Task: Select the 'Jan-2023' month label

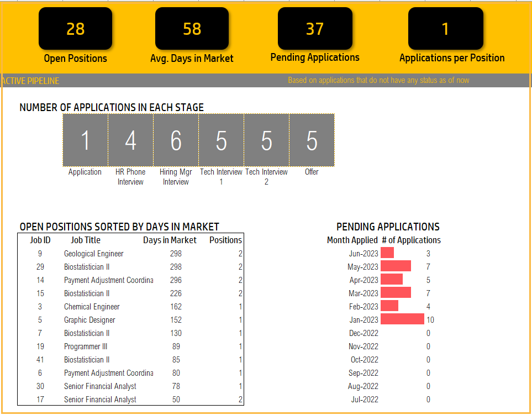Action: [x=364, y=320]
